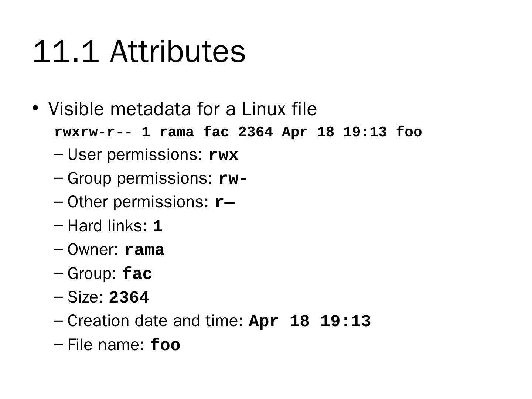Select the "Group permissions:" label

click(140, 178)
